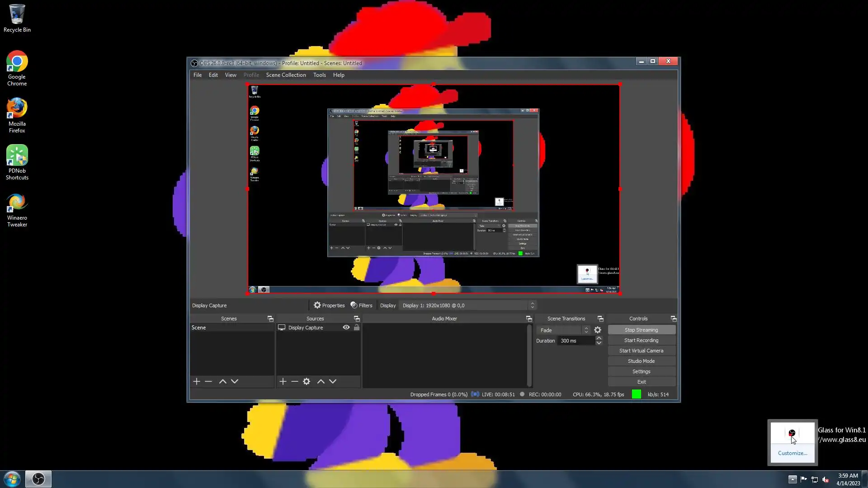Add a new scene with plus icon

(196, 381)
